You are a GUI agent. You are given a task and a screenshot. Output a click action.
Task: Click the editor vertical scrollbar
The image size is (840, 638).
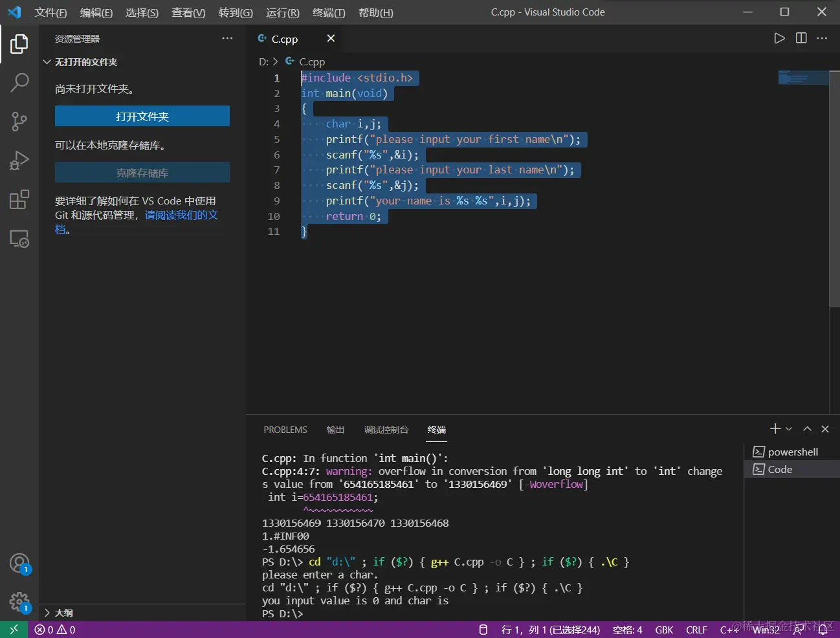pos(835,188)
